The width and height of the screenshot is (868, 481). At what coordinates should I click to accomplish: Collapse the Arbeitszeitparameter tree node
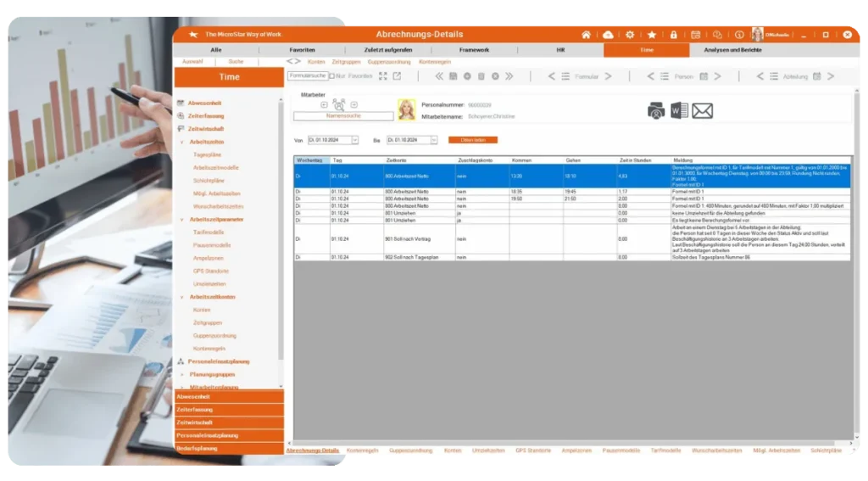coord(181,220)
